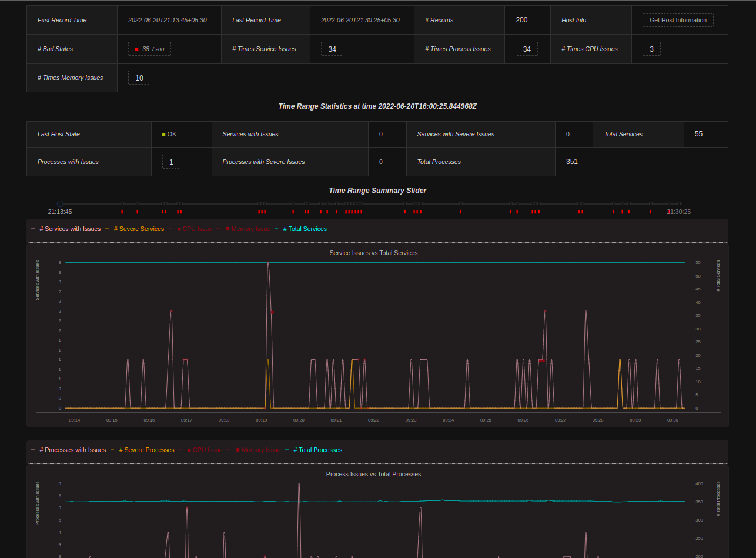Click the Get Host Information button
The height and width of the screenshot is (558, 756).
coord(678,20)
